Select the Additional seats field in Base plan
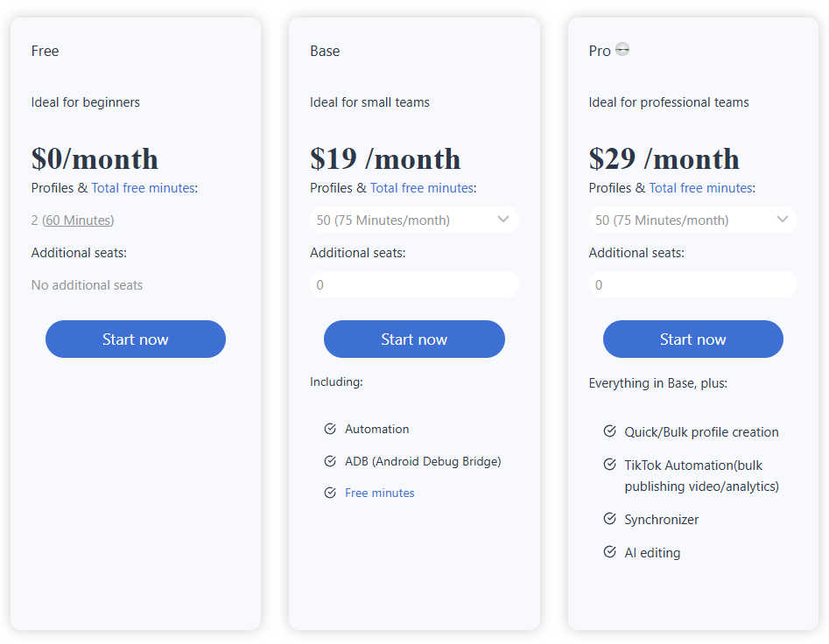This screenshot has width=829, height=644. coord(414,284)
